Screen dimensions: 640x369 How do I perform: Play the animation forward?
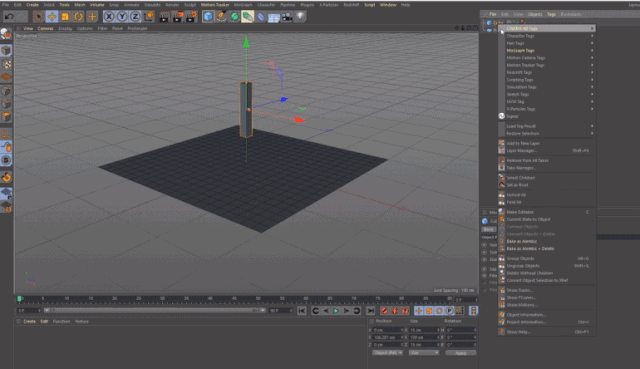336,311
